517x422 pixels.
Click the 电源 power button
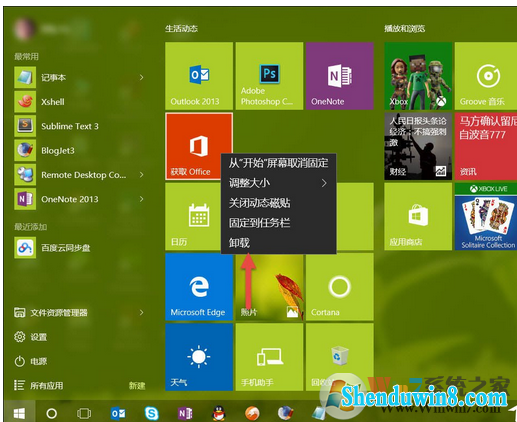click(31, 361)
